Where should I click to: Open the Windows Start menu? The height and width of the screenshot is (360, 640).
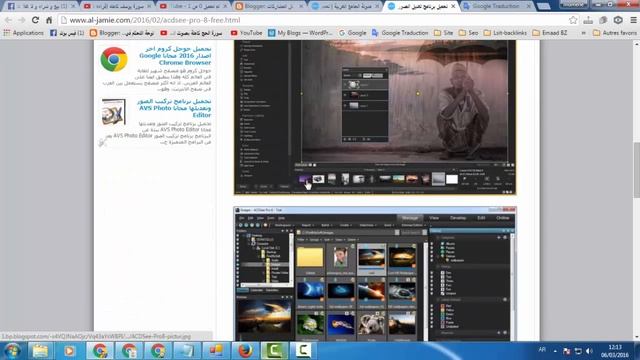click(x=12, y=351)
